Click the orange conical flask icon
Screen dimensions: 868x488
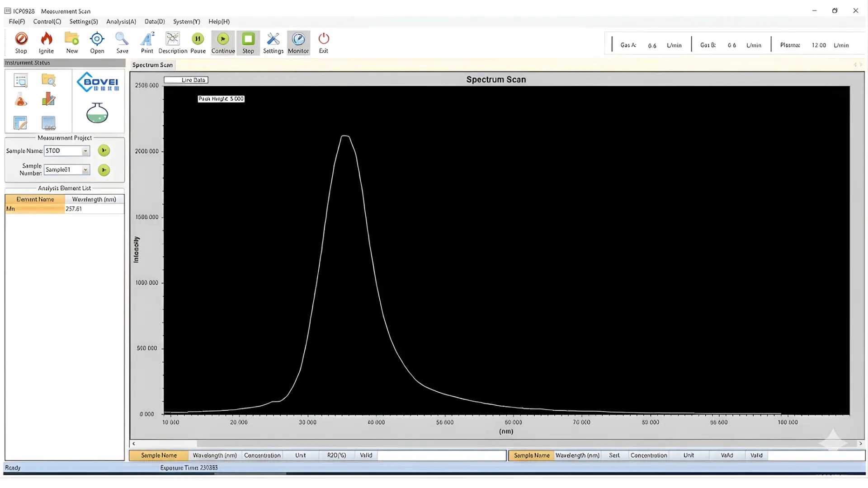pyautogui.click(x=21, y=99)
